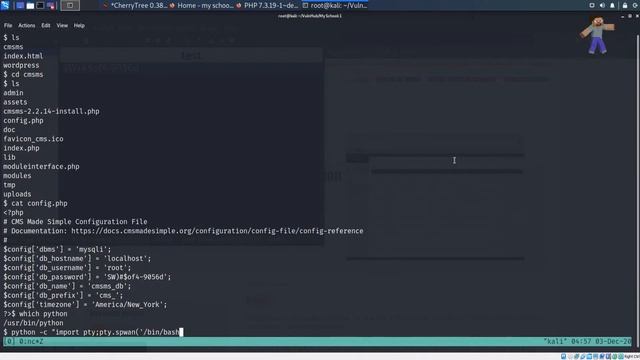640x360 pixels.
Task: Click the volume speaker tray icon
Action: (602, 5)
